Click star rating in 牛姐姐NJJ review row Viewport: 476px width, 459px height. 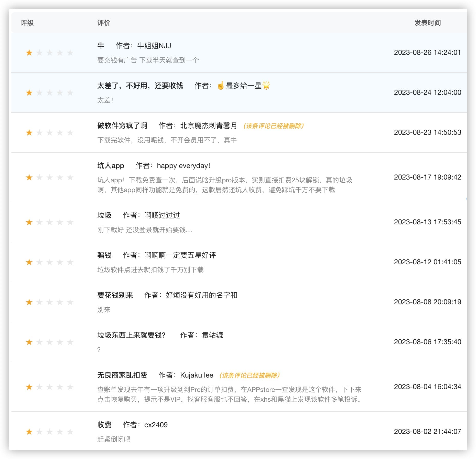click(50, 53)
